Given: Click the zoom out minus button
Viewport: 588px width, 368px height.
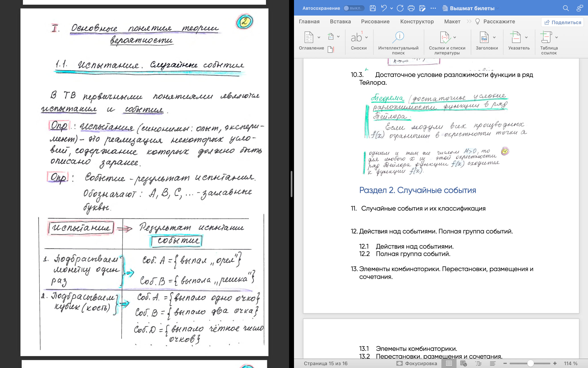Looking at the screenshot, I should click(505, 363).
